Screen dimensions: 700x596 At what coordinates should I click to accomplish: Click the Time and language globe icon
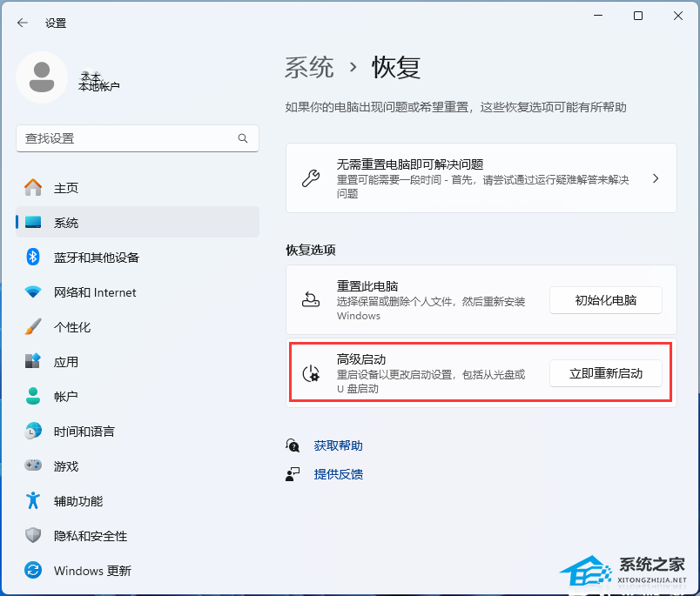[x=33, y=431]
